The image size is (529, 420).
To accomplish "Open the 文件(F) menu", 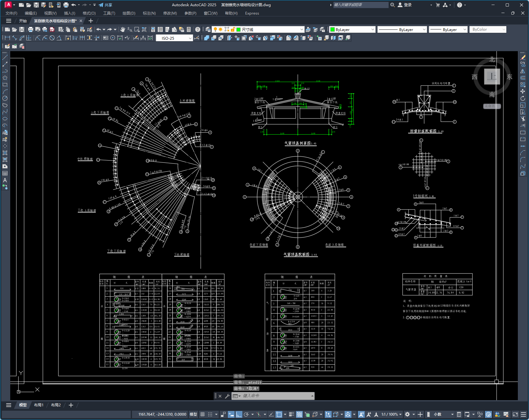I will click(x=11, y=13).
